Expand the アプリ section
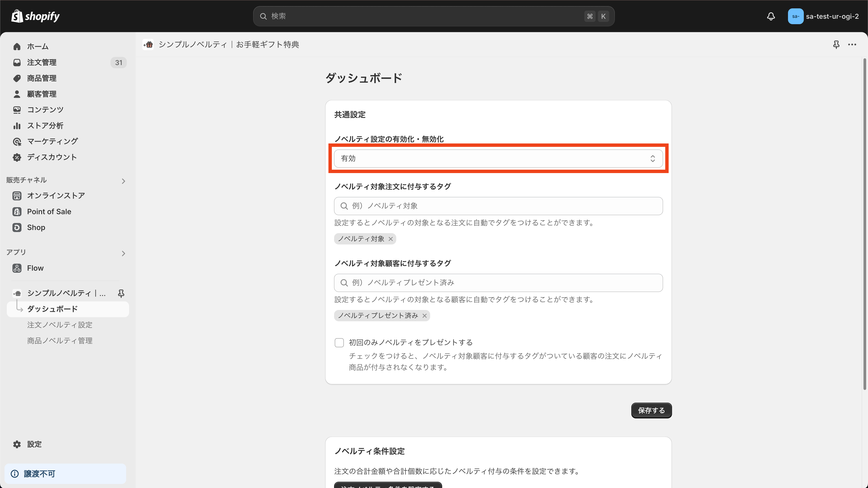 coord(123,253)
